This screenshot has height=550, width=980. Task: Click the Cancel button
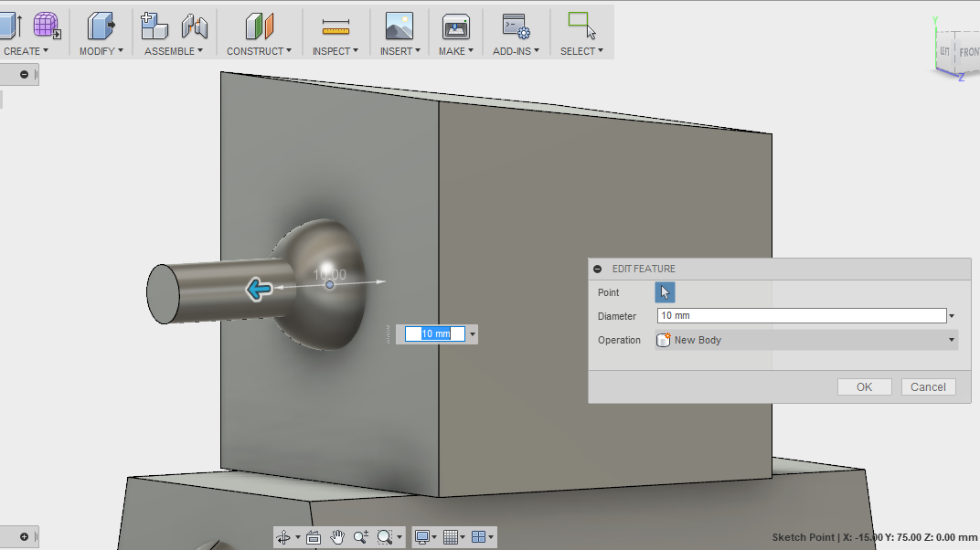point(928,386)
